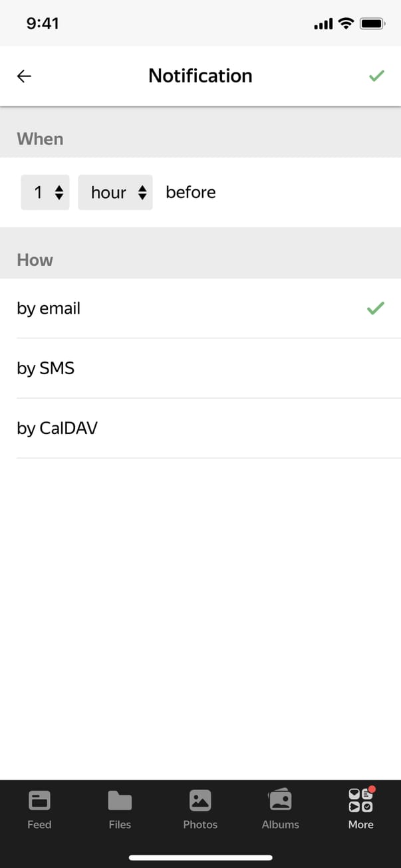Screen dimensions: 401x868
Task: Select the by CalDAV option
Action: click(57, 428)
